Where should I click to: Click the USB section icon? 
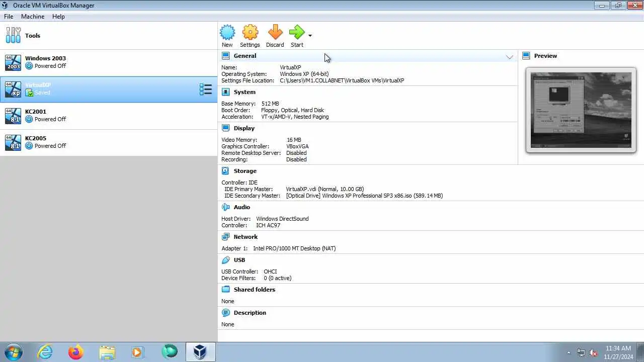(225, 260)
